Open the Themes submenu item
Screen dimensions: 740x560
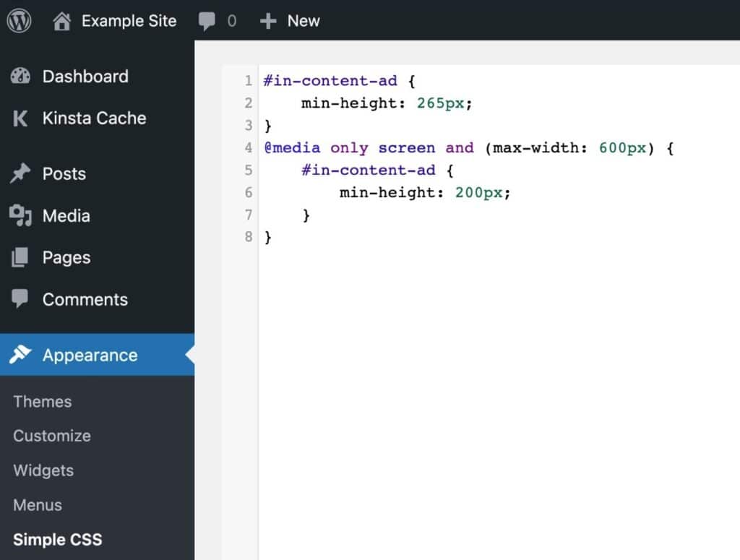(x=42, y=401)
